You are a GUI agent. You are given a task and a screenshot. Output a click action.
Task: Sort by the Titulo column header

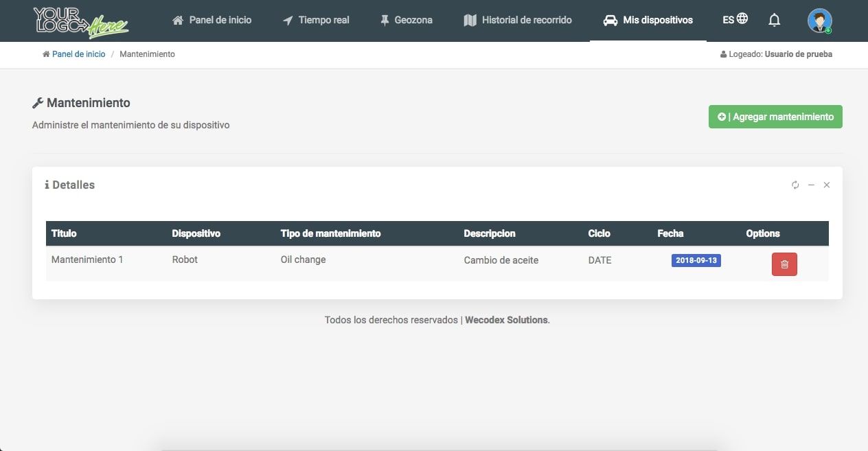coord(64,233)
